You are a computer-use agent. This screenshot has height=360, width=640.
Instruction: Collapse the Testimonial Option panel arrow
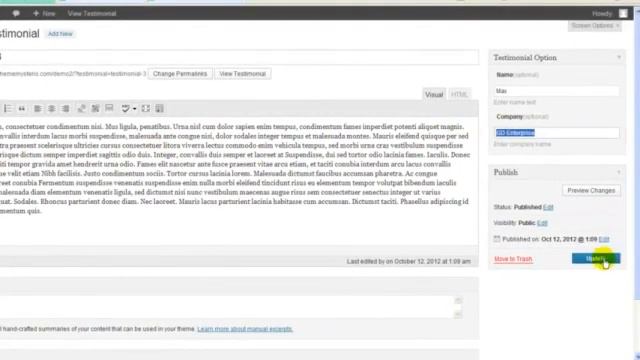tap(619, 58)
